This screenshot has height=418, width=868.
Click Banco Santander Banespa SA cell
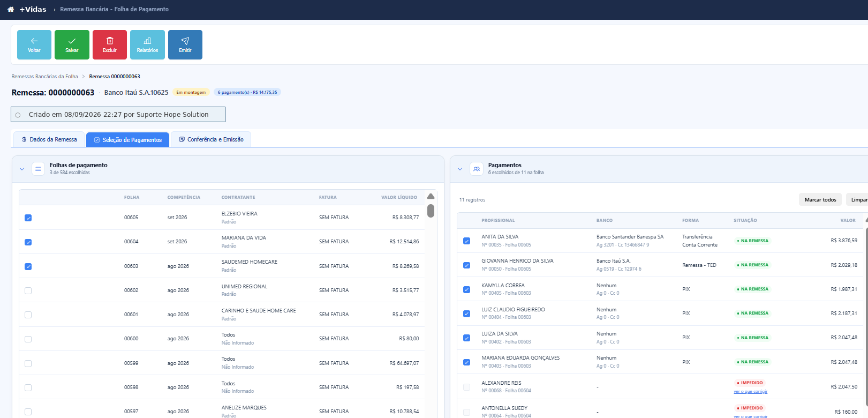point(630,237)
